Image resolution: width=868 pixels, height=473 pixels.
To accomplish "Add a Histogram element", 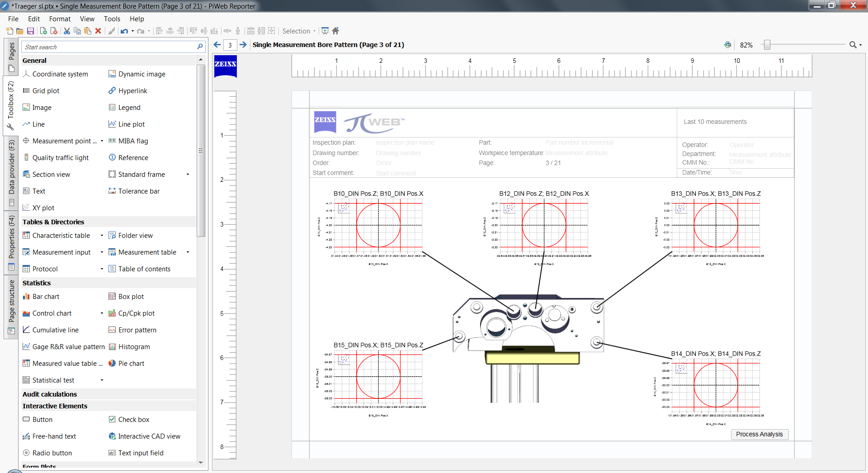I will pyautogui.click(x=134, y=346).
